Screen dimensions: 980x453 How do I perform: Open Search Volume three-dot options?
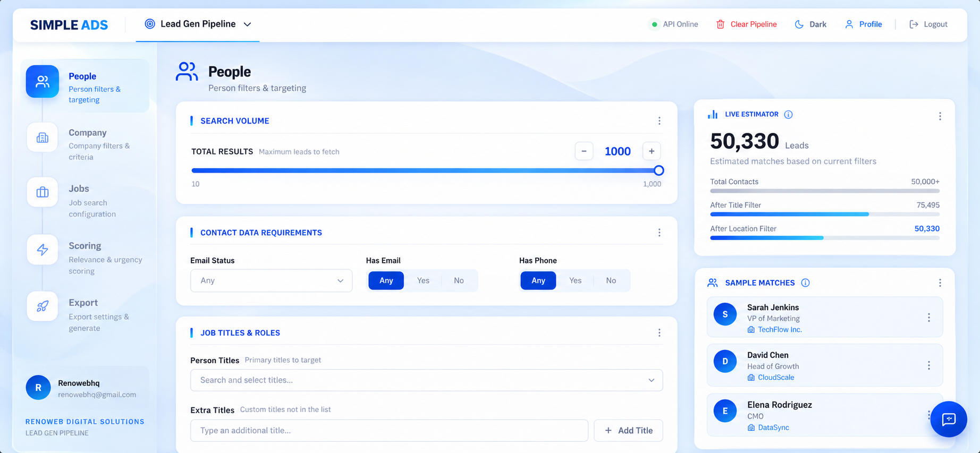(659, 121)
